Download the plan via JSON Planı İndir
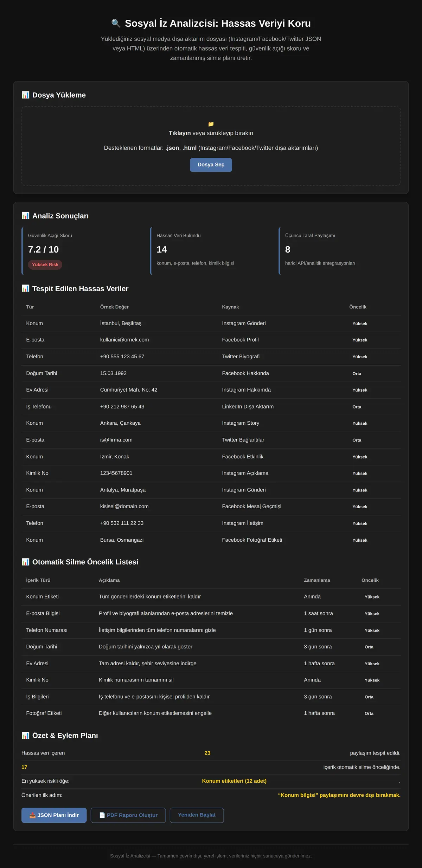422x868 pixels. point(54,815)
